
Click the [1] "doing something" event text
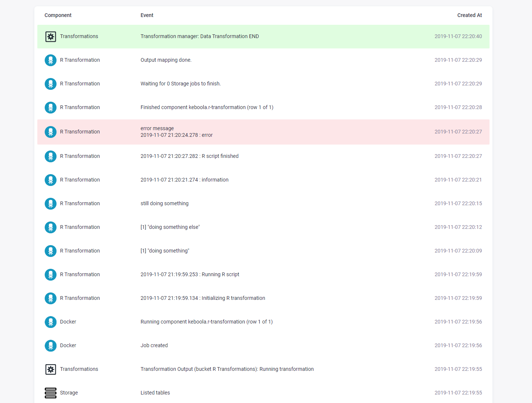[165, 251]
